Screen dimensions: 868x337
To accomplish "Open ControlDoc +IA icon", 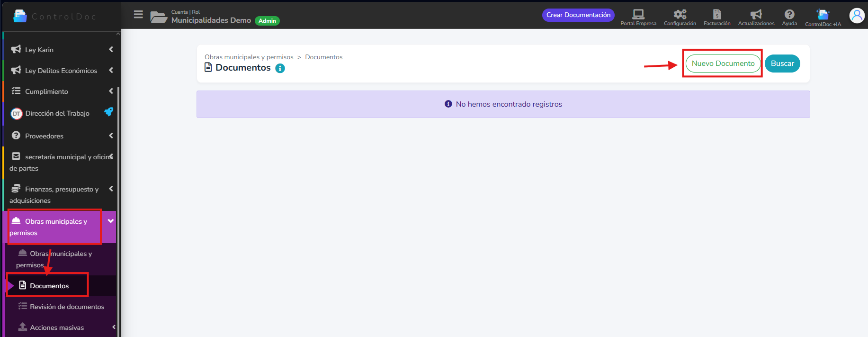I will (823, 15).
